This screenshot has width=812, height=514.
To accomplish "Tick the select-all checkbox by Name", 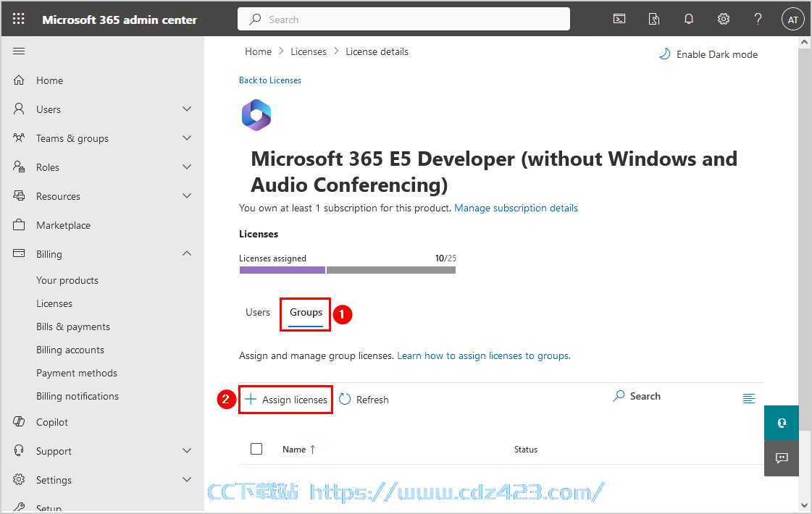I will (256, 449).
